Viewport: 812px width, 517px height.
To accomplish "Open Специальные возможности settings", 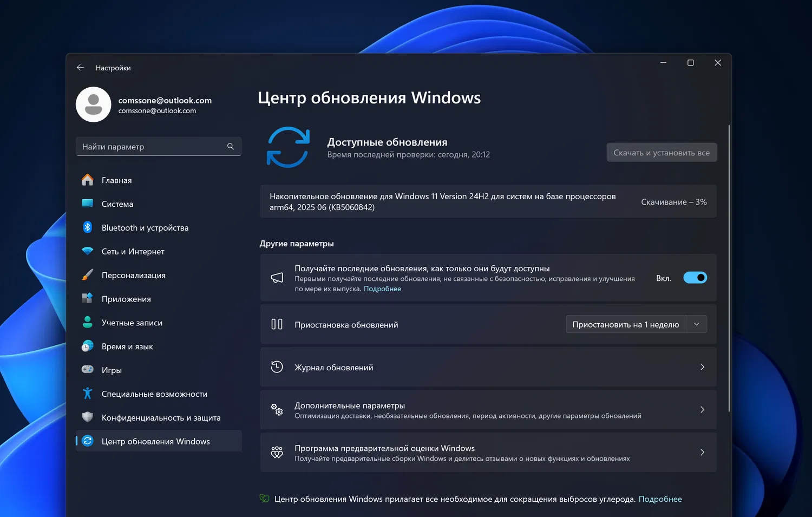I will pyautogui.click(x=159, y=394).
